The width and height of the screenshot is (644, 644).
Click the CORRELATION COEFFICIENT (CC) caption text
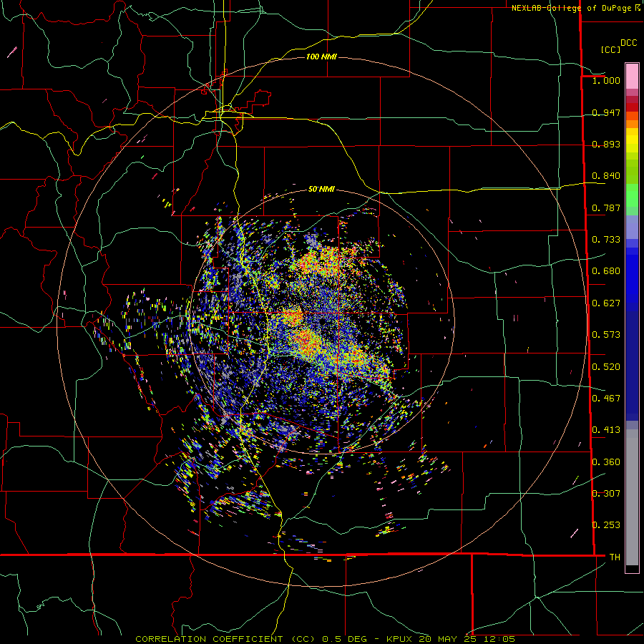pyautogui.click(x=225, y=639)
